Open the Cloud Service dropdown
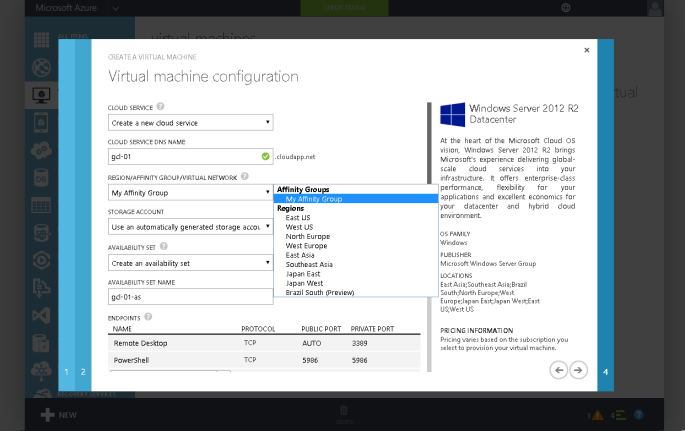This screenshot has height=431, width=685. 190,123
